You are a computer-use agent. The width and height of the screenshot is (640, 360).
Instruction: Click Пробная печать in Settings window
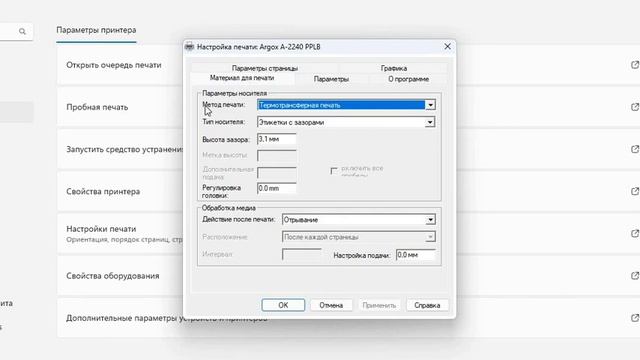point(97,107)
